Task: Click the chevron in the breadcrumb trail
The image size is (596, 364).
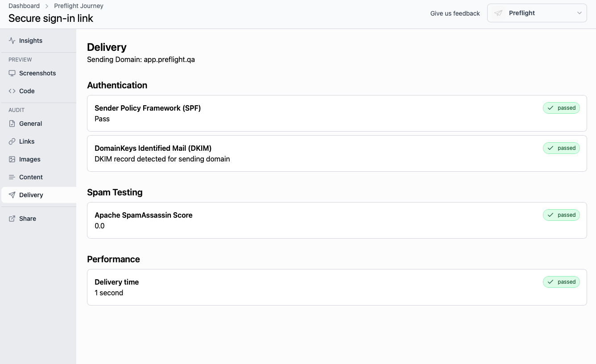Action: (x=46, y=6)
